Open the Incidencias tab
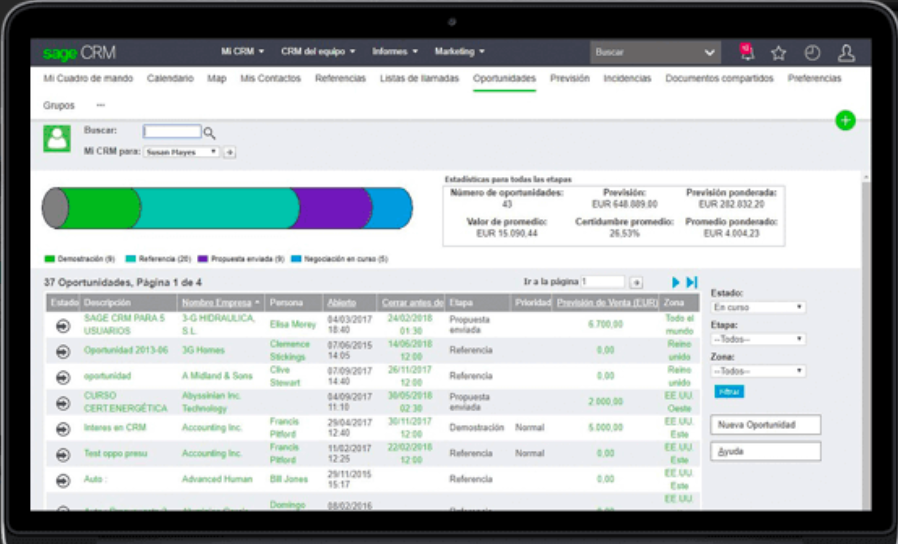Image resolution: width=898 pixels, height=544 pixels. click(627, 78)
